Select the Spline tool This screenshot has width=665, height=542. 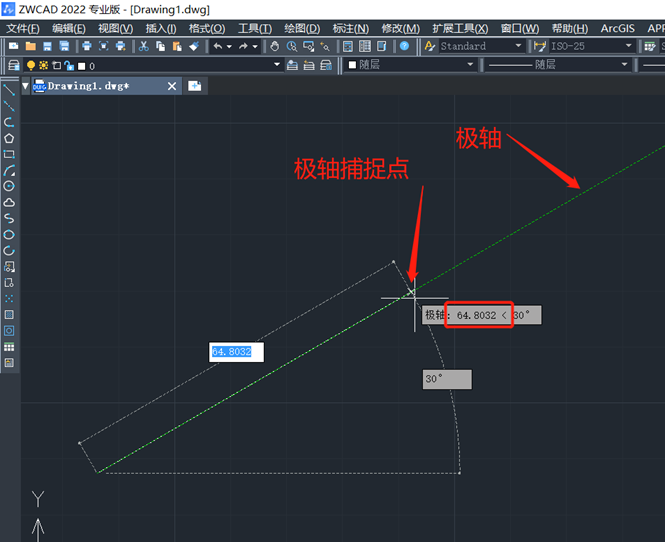point(9,218)
